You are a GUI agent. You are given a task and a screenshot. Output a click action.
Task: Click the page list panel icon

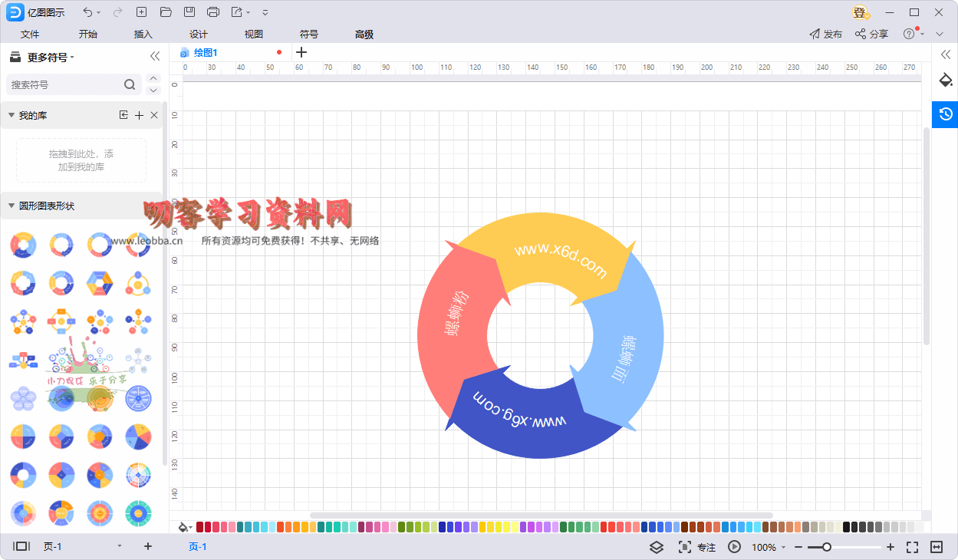21,546
